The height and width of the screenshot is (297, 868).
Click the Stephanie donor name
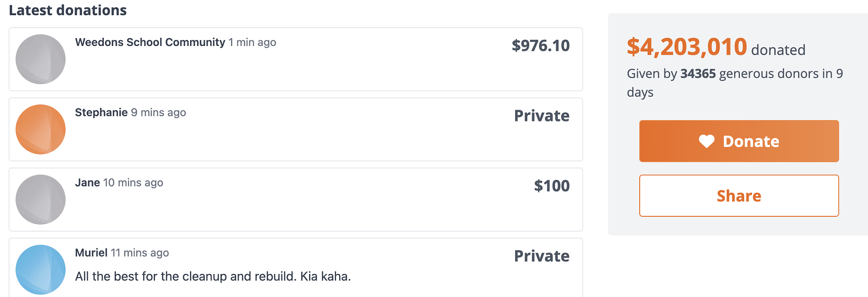pyautogui.click(x=101, y=113)
